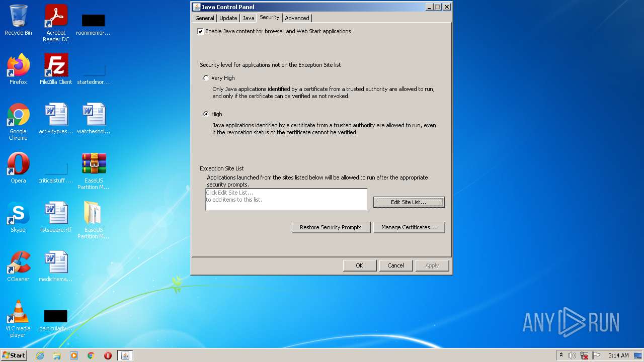Image resolution: width=644 pixels, height=362 pixels.
Task: Click the volume speaker tray icon
Action: click(x=572, y=355)
